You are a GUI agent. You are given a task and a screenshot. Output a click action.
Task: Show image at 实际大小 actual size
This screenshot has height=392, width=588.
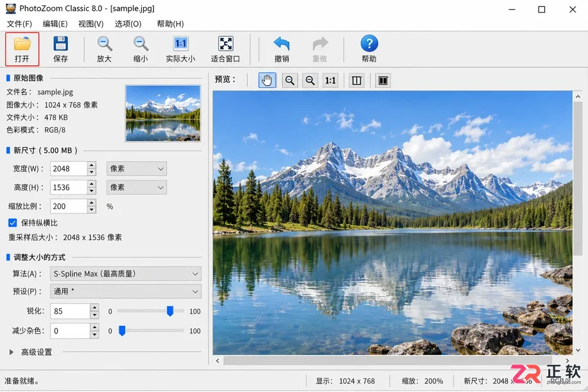tap(180, 49)
